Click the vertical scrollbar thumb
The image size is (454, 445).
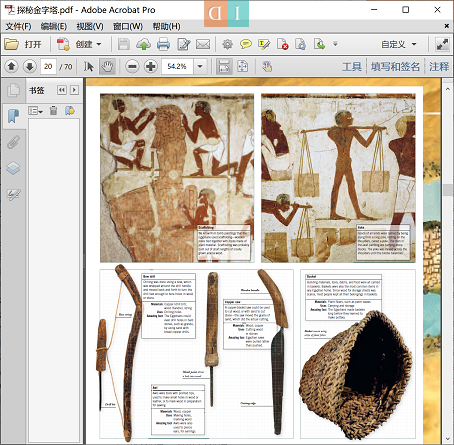coord(447,190)
